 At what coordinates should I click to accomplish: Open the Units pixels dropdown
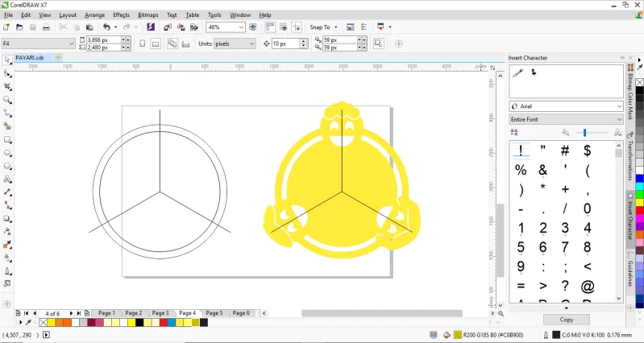pos(251,43)
